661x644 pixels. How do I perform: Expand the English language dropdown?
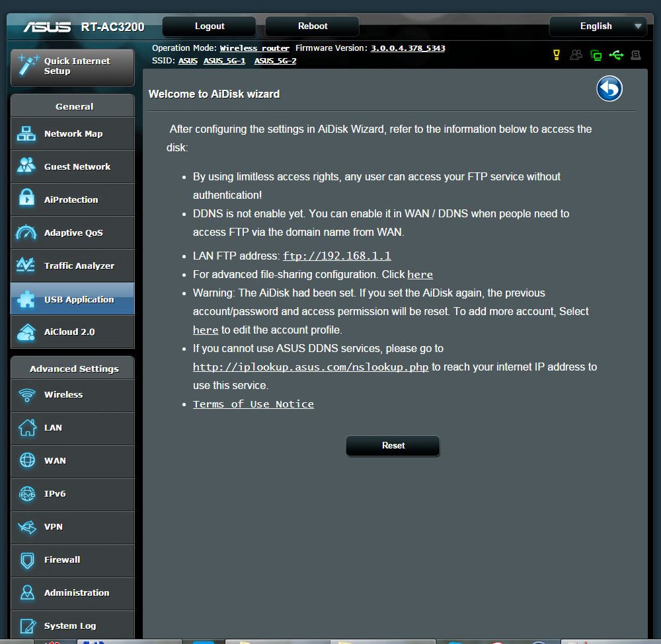(x=598, y=26)
